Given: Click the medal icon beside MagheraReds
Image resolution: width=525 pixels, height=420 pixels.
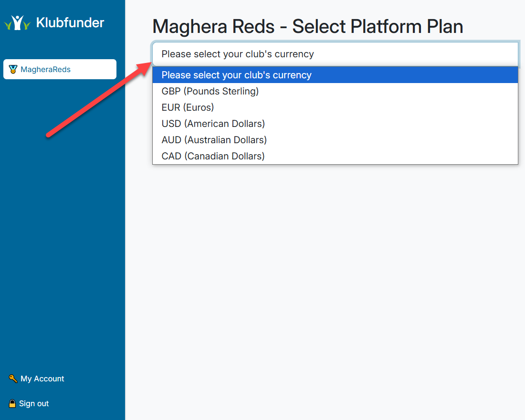Looking at the screenshot, I should 13,69.
